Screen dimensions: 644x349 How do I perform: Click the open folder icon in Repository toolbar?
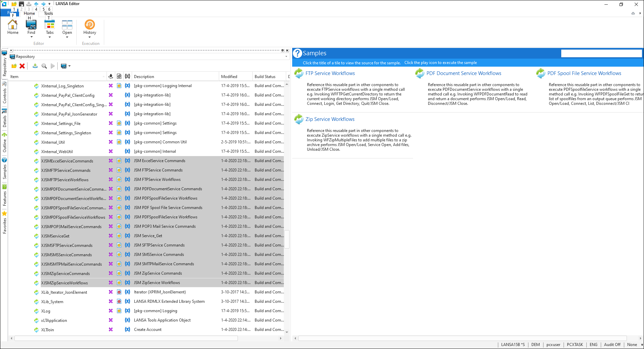click(x=14, y=66)
